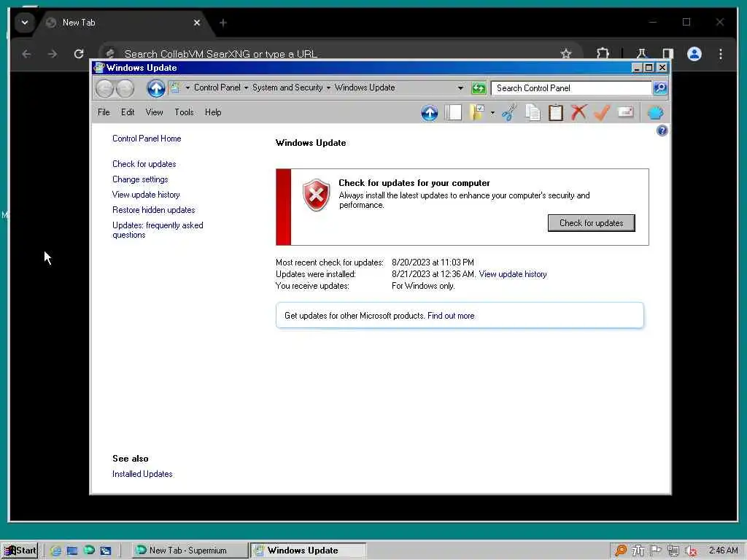Open the browser extensions puzzle icon

click(603, 54)
